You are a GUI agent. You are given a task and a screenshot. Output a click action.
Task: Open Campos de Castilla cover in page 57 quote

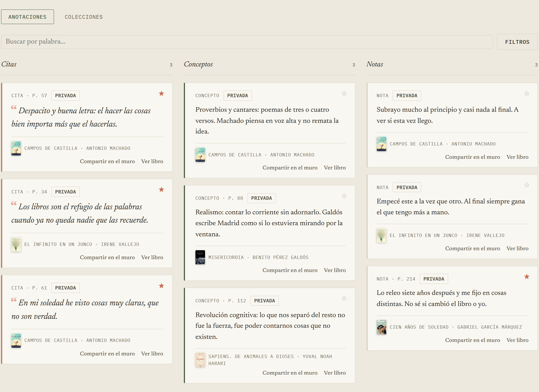click(x=16, y=149)
